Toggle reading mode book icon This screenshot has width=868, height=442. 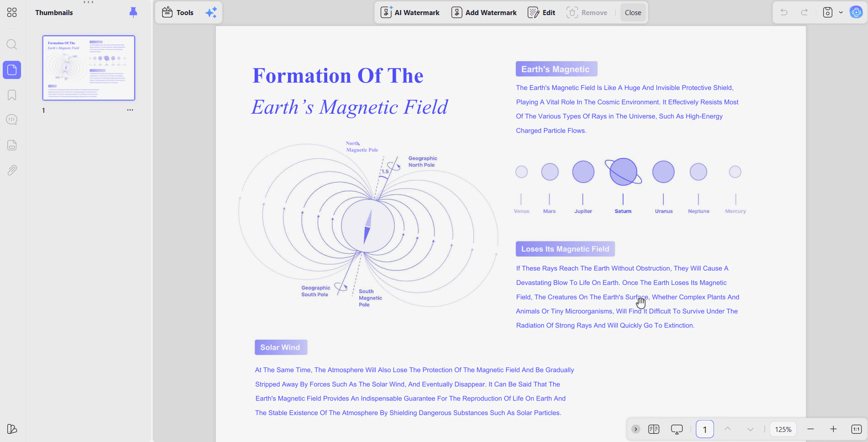[654, 429]
